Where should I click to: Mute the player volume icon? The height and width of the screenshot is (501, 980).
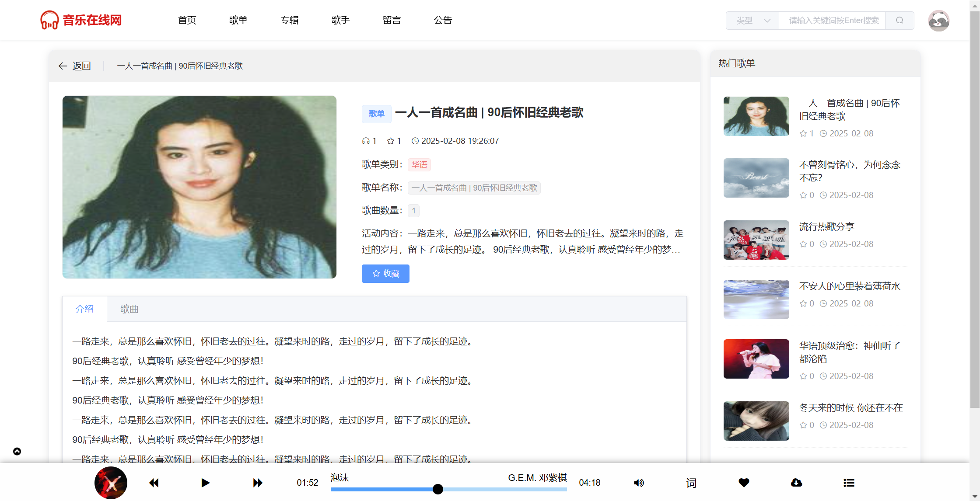[x=639, y=483]
